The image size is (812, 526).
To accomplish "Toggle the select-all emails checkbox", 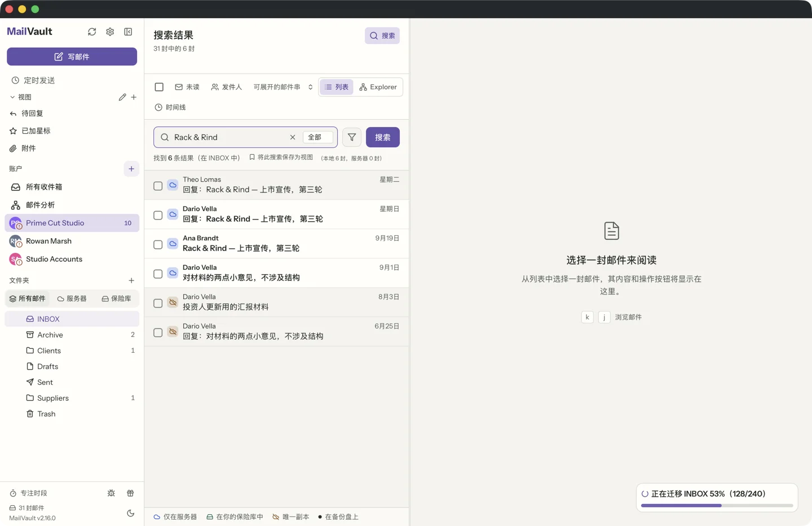I will tap(159, 87).
